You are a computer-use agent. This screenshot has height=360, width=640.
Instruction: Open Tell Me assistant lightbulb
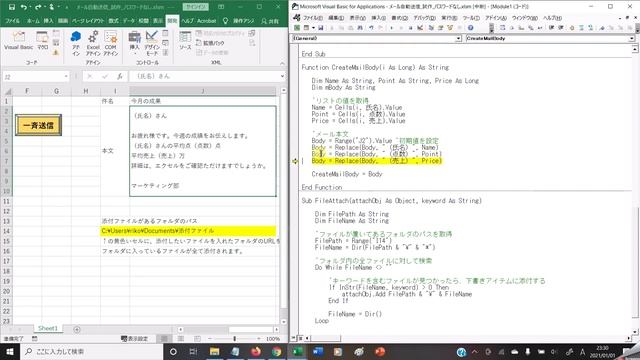[x=225, y=20]
